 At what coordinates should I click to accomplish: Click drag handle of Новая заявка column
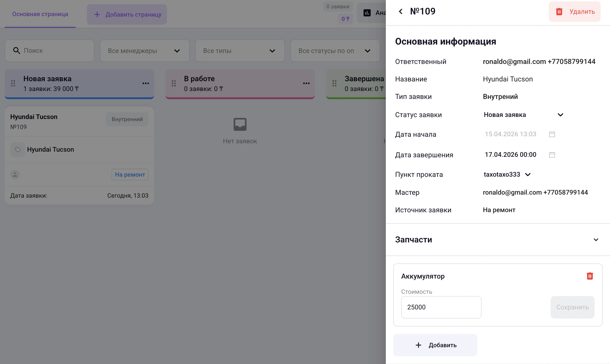tap(13, 83)
